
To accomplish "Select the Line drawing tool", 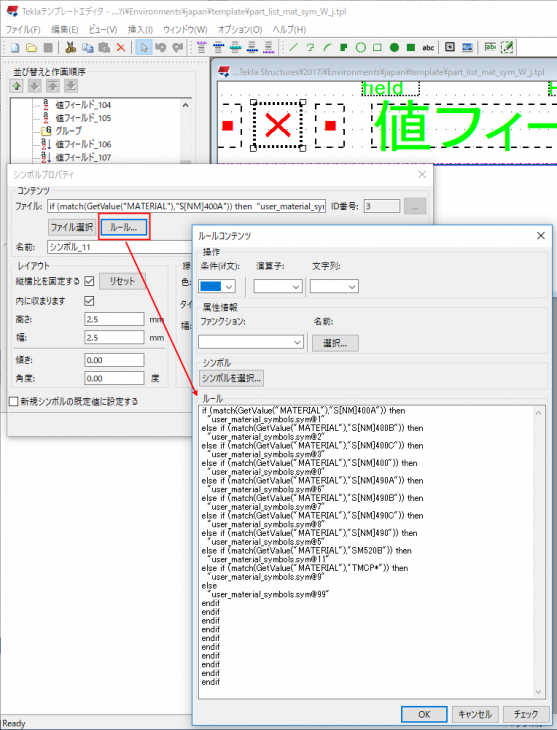I will pyautogui.click(x=293, y=47).
